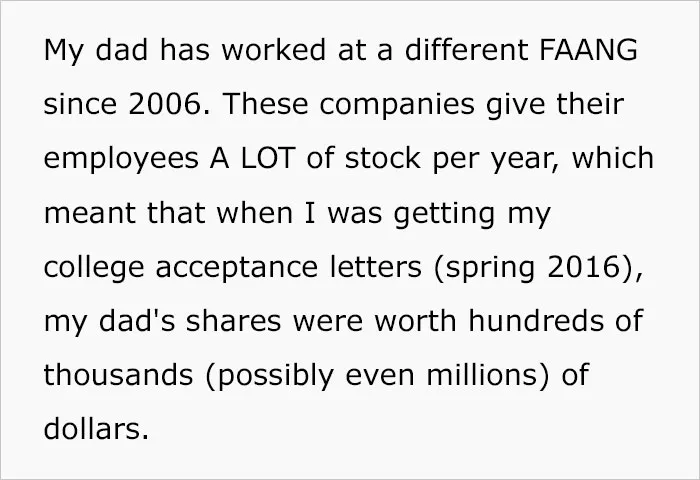Click the word "getting" in the paragraph

tap(444, 214)
